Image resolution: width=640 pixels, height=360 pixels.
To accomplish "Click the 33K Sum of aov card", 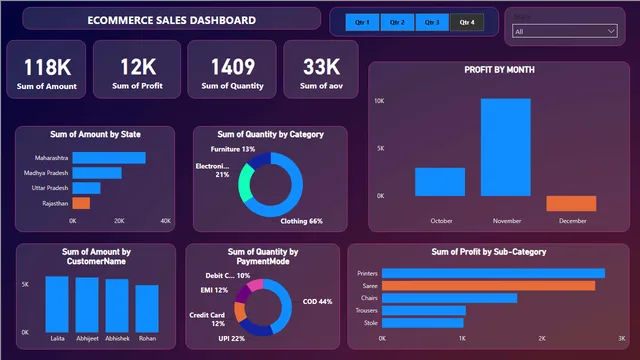I will point(321,69).
